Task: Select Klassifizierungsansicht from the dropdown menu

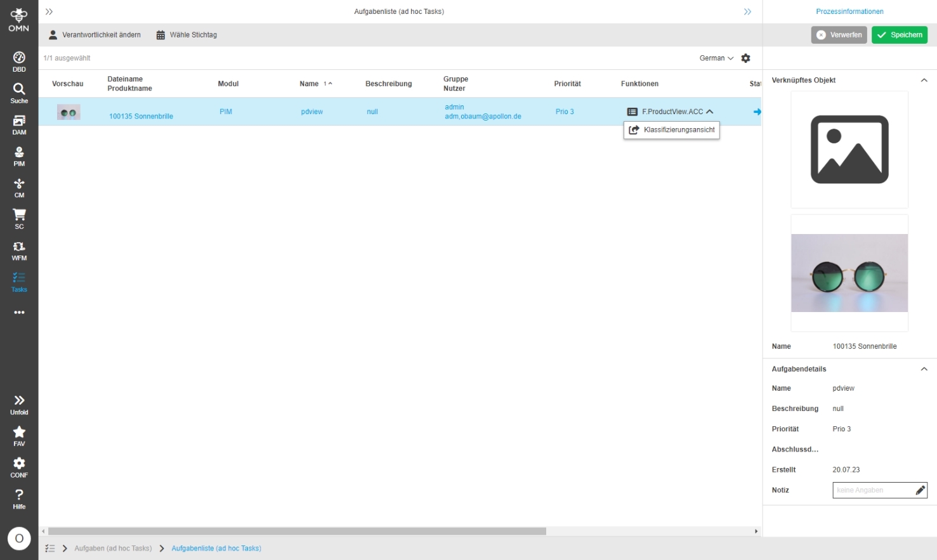Action: click(672, 130)
